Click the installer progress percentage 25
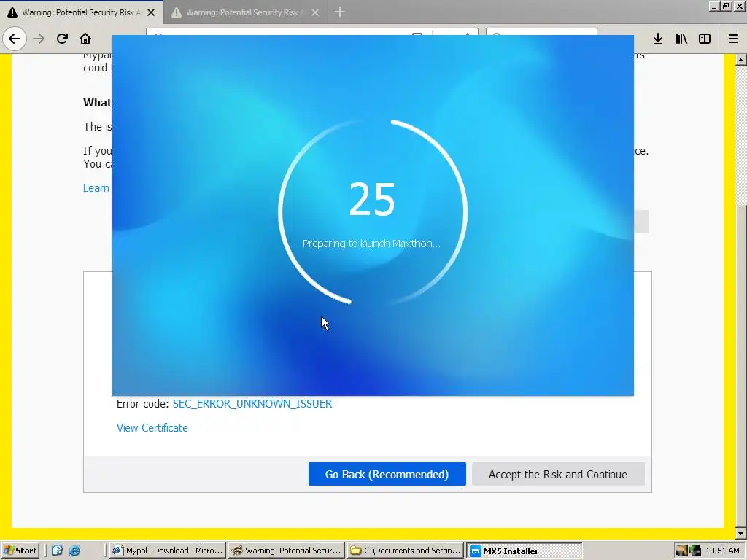The image size is (747, 560). pos(372,200)
